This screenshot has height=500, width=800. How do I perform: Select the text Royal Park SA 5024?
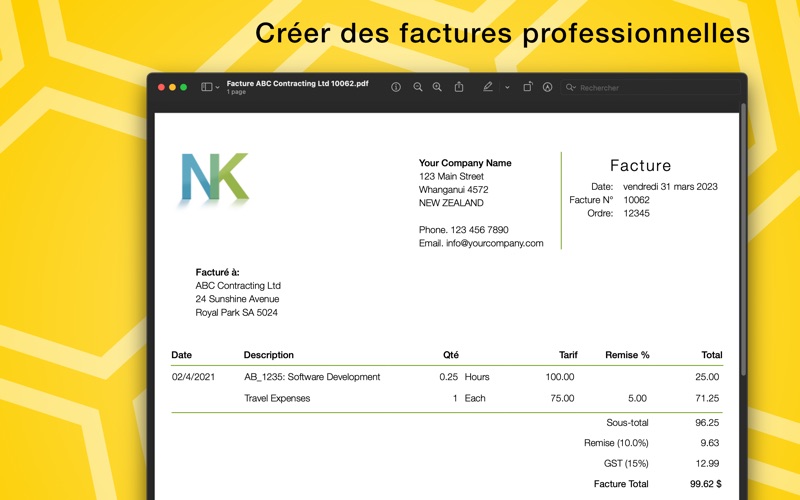(236, 313)
